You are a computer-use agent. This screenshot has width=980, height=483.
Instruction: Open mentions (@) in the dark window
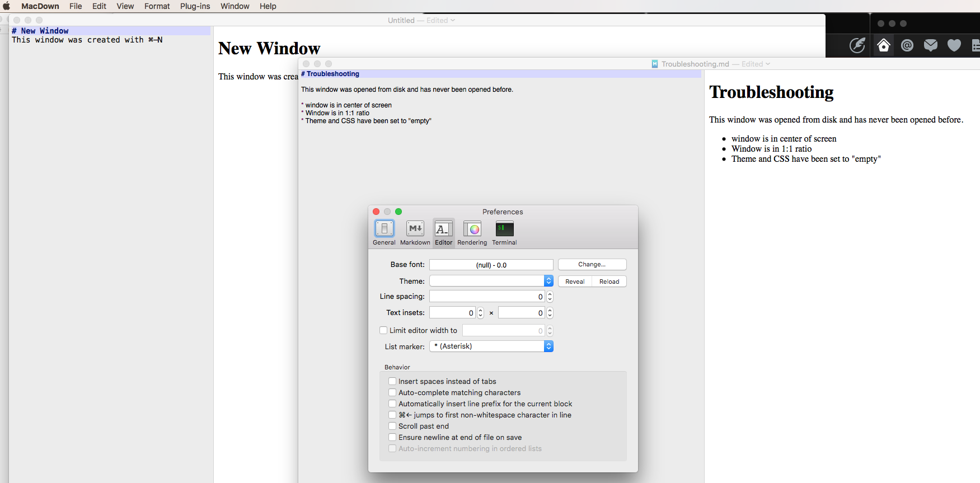click(x=907, y=45)
